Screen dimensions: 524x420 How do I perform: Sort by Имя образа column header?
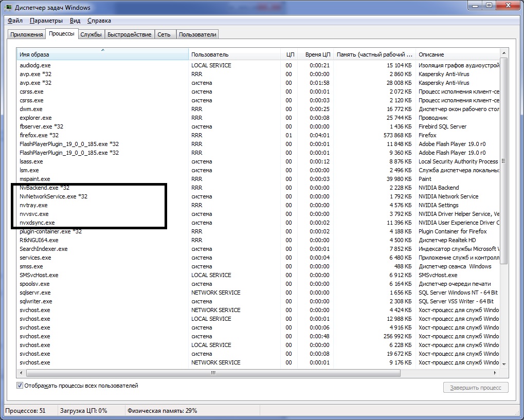102,54
